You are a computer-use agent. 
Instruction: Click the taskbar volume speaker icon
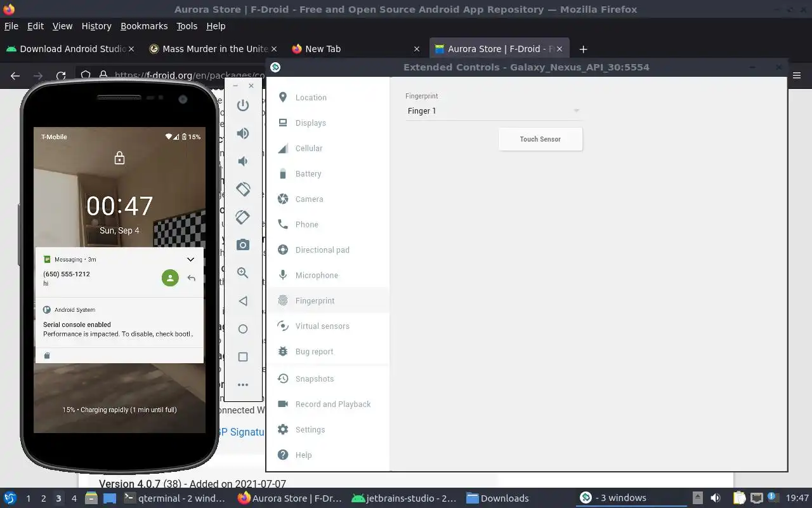[x=716, y=498]
